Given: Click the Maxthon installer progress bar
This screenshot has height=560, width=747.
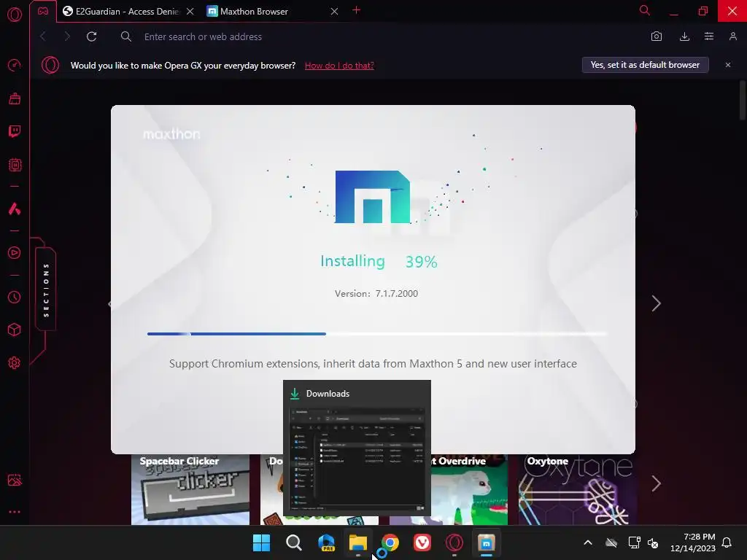Looking at the screenshot, I should (377, 334).
